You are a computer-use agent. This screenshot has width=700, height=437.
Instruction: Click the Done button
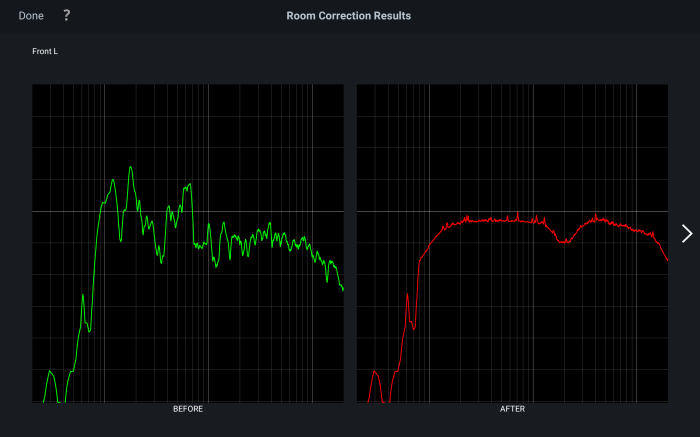pyautogui.click(x=31, y=16)
